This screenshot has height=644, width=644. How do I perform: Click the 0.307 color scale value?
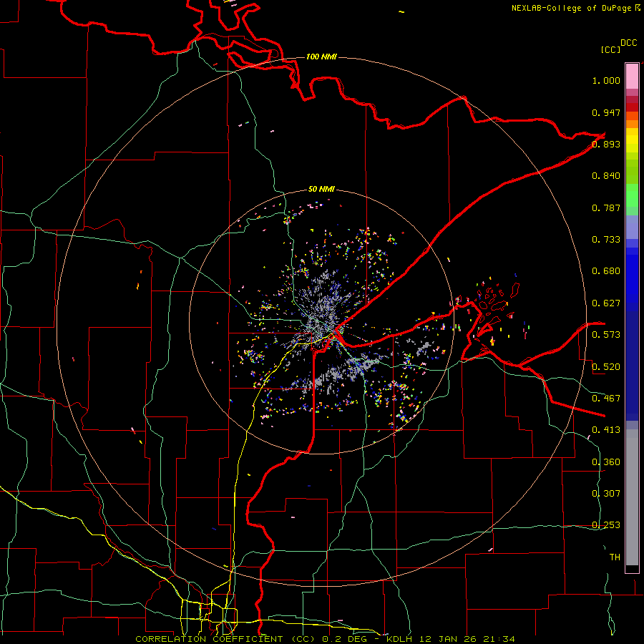click(606, 493)
